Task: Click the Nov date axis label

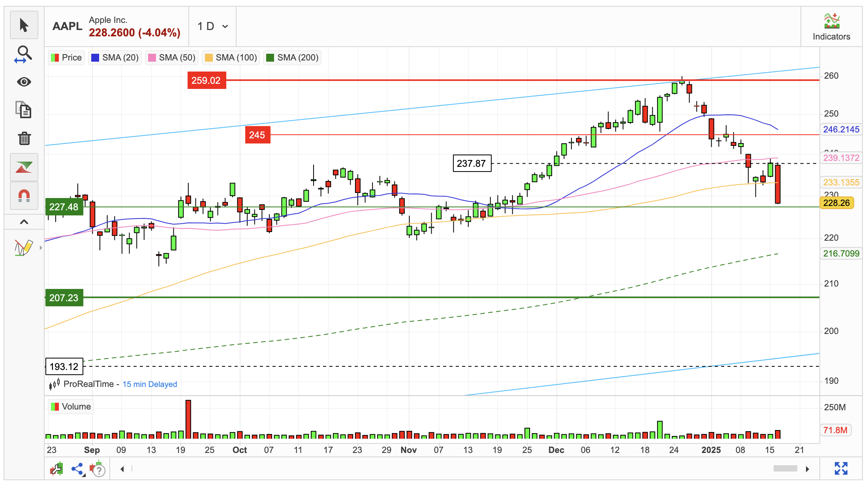Action: (x=408, y=450)
